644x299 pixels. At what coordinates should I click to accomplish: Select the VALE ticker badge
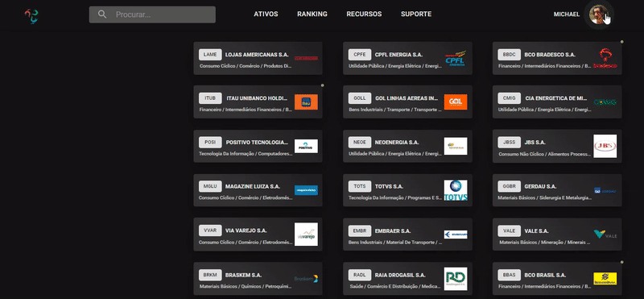(x=510, y=230)
